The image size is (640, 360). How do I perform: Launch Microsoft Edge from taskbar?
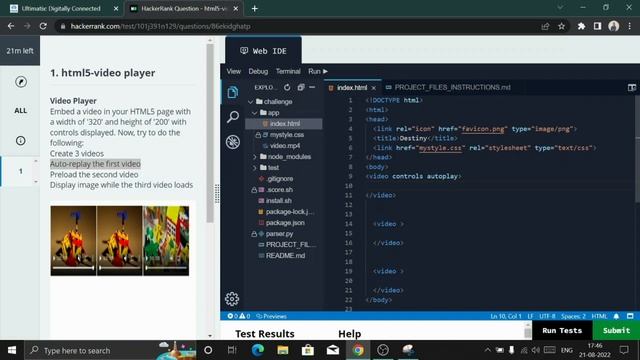point(258,350)
